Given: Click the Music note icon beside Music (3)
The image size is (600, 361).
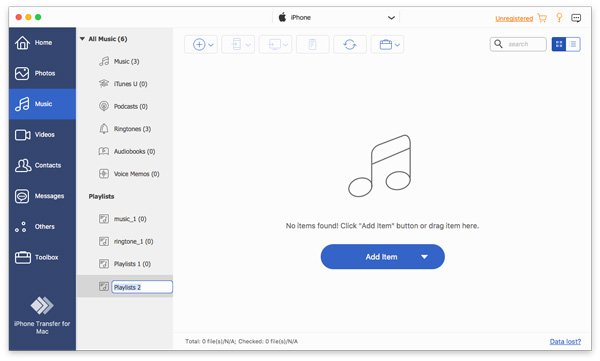Looking at the screenshot, I should pyautogui.click(x=104, y=61).
